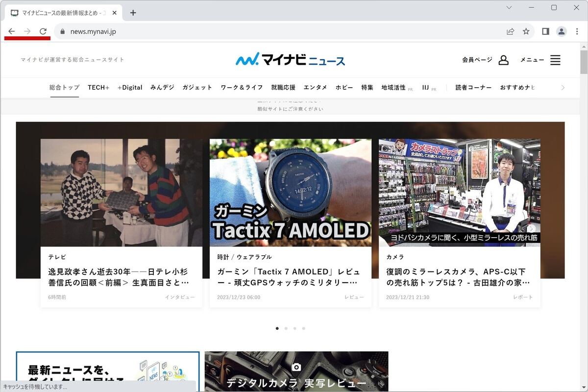Click the 2023/12/23 06:00 timestamp
588x392 pixels.
[239, 297]
